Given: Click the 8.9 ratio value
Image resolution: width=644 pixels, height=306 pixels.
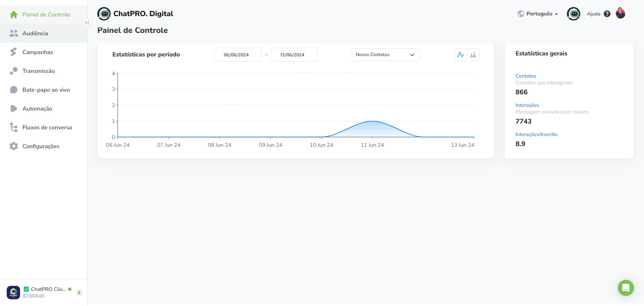Looking at the screenshot, I should [x=520, y=144].
